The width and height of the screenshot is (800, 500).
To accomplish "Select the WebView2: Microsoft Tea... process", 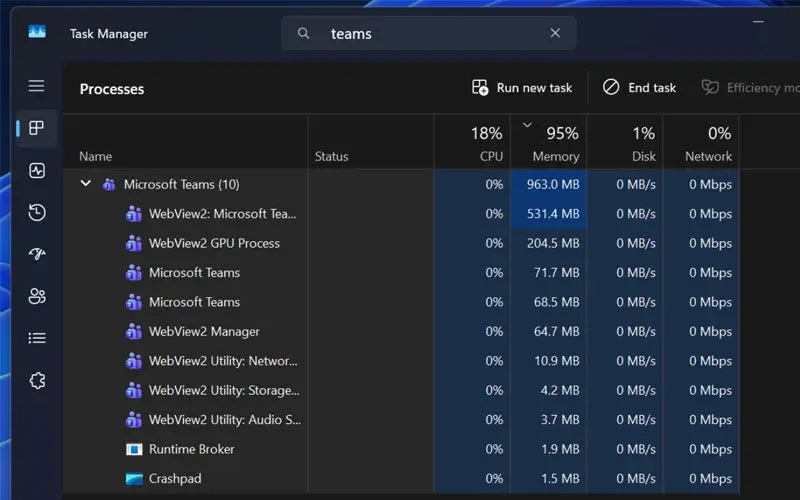I will pos(401,214).
